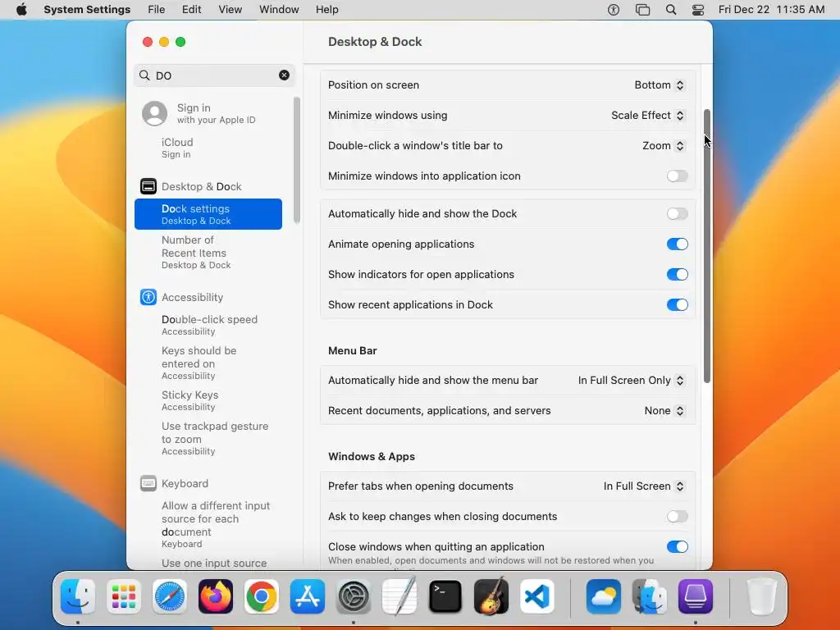This screenshot has width=840, height=630.
Task: Open the Weather app in Dock
Action: [604, 596]
